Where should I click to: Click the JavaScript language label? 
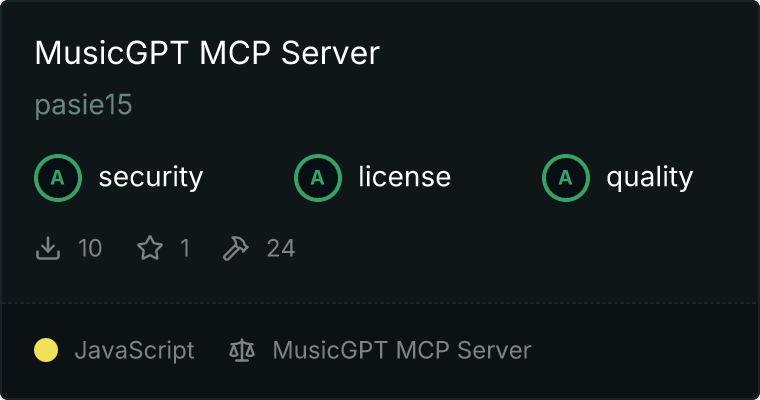point(135,351)
